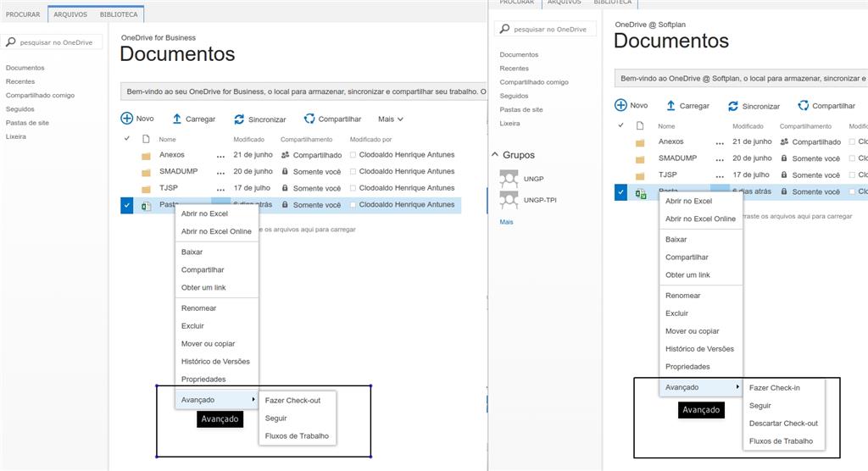The image size is (868, 471).
Task: Open Documentos link in left window sidebar
Action: 25,68
